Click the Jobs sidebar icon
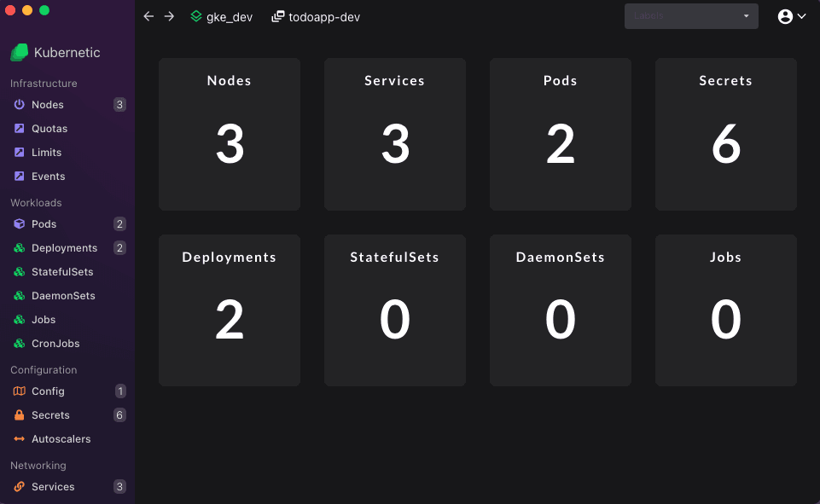Viewport: 820px width, 504px height. pyautogui.click(x=20, y=320)
